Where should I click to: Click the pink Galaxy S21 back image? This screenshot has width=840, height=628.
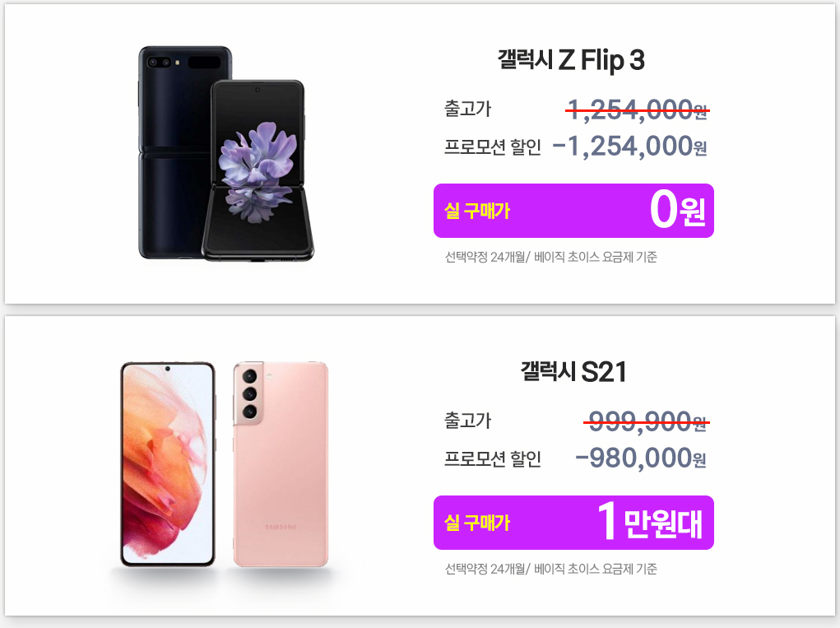[x=281, y=464]
